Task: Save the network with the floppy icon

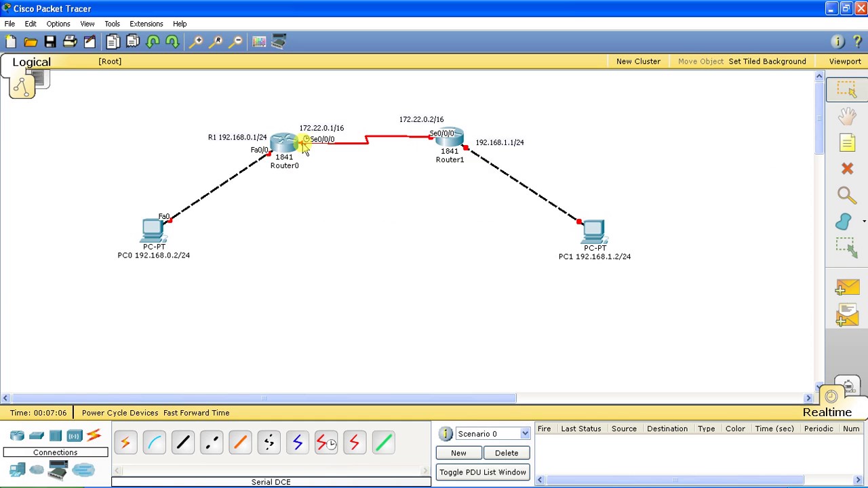Action: click(x=50, y=42)
